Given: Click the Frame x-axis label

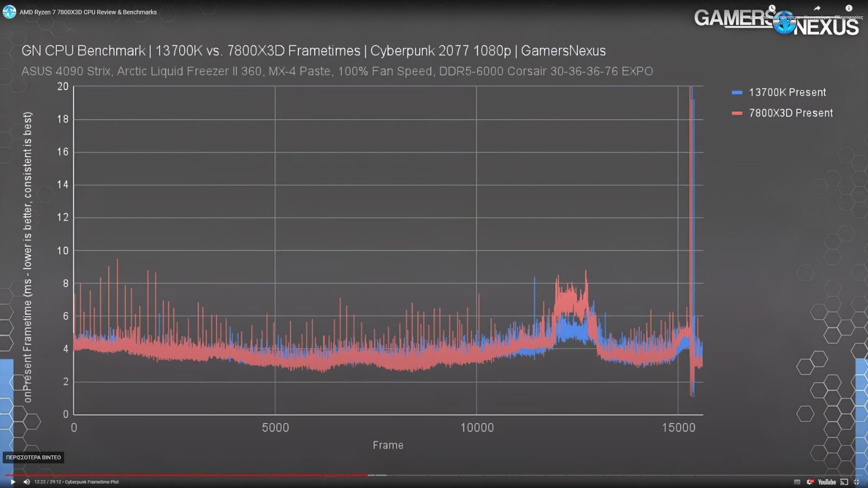Looking at the screenshot, I should (388, 445).
